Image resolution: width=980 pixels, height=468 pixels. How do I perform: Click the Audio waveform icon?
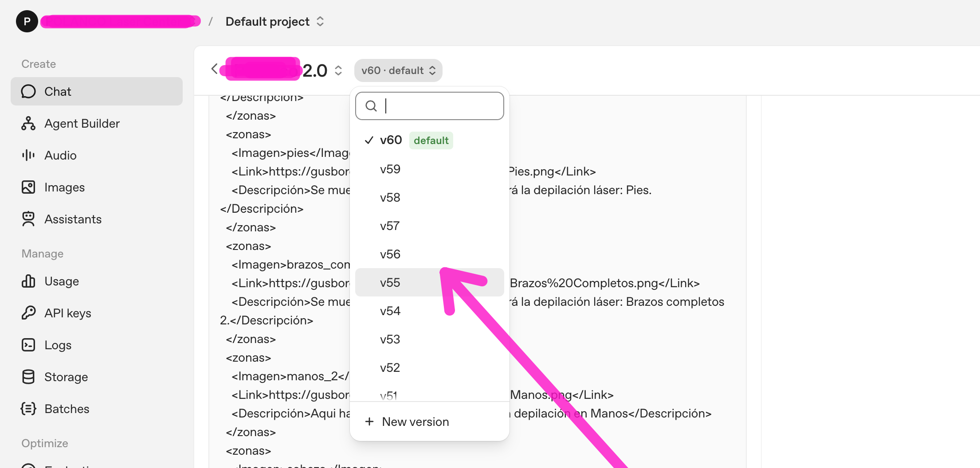(28, 155)
